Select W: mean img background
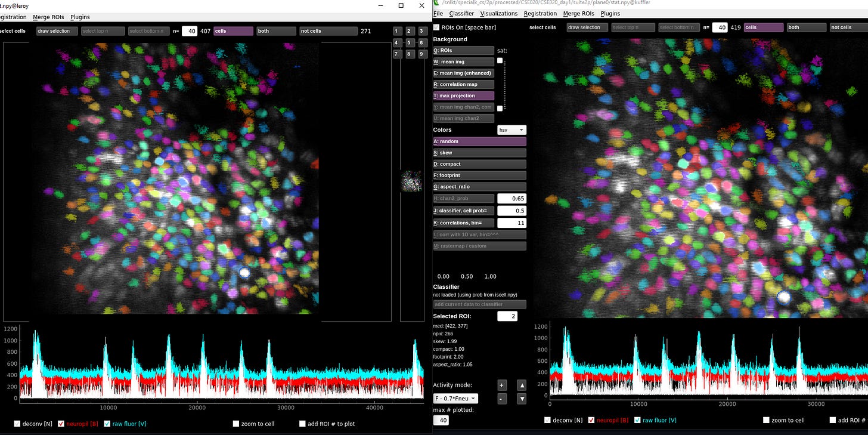 tap(463, 61)
